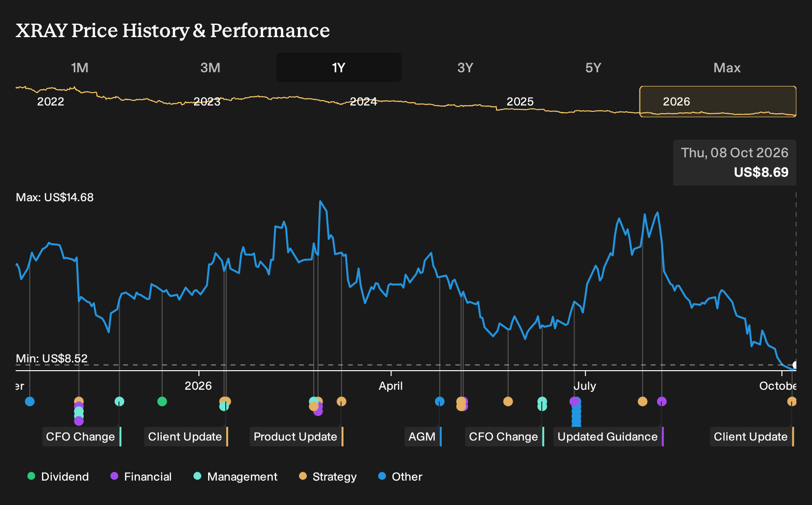Choose the 1Y range tab
The width and height of the screenshot is (812, 505).
pyautogui.click(x=339, y=67)
